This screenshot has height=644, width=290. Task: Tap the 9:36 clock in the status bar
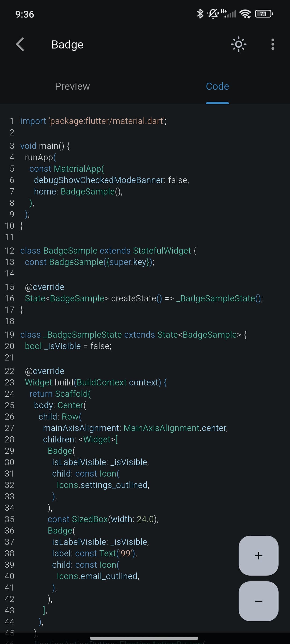click(25, 14)
